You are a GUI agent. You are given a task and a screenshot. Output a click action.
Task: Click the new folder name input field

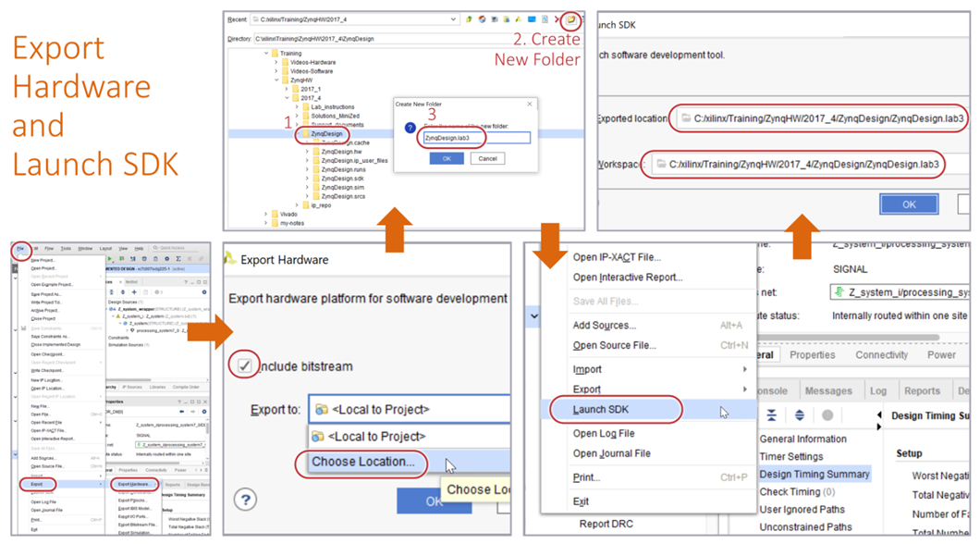click(476, 138)
